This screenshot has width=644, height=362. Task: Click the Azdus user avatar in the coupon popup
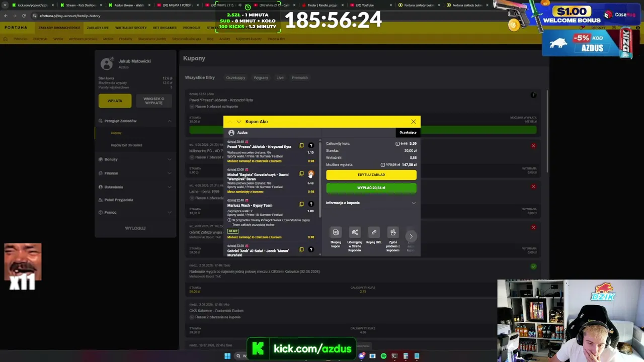(231, 133)
